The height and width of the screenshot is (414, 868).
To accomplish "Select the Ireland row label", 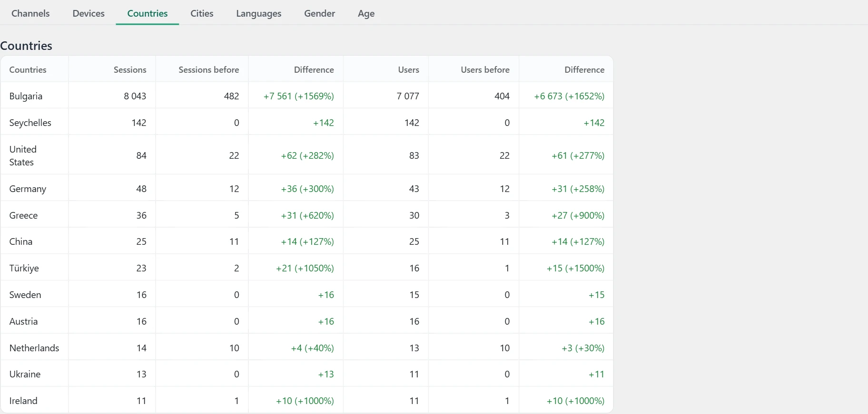I will click(23, 401).
